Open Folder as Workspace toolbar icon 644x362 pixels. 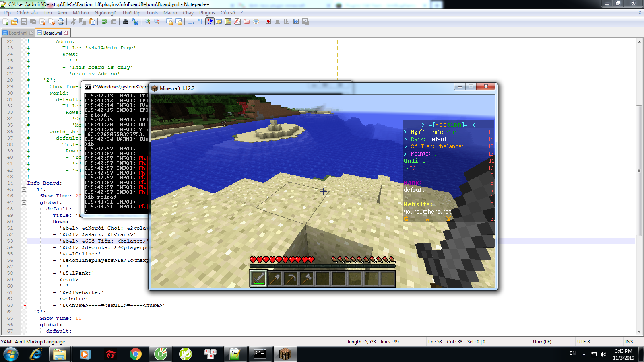coord(247,21)
